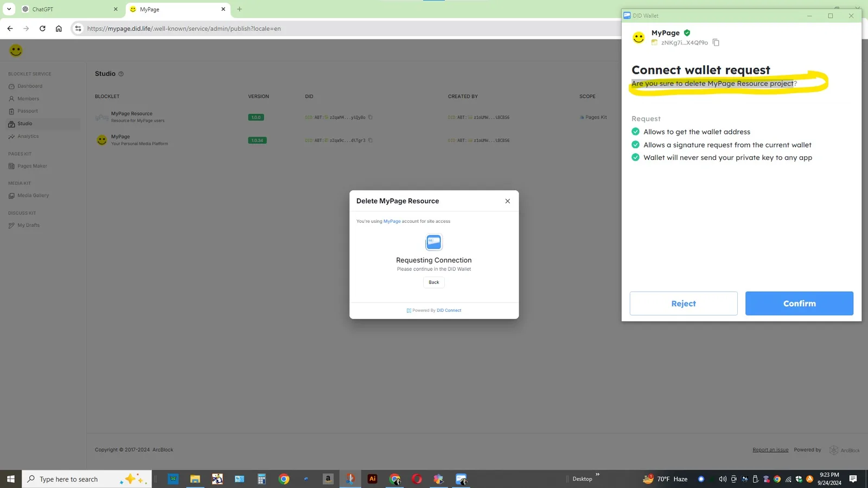The image size is (868, 488).
Task: Open the 70°F Haze weather widget
Action: click(665, 479)
